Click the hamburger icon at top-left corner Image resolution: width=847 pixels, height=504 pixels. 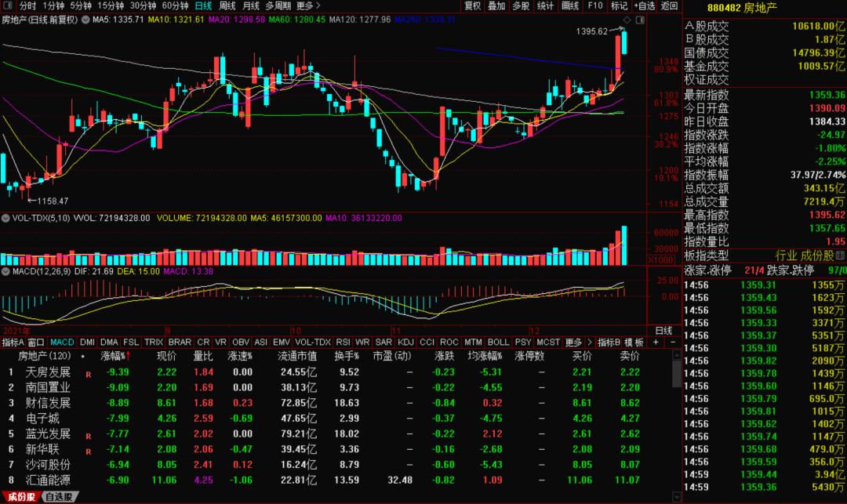pos(8,5)
